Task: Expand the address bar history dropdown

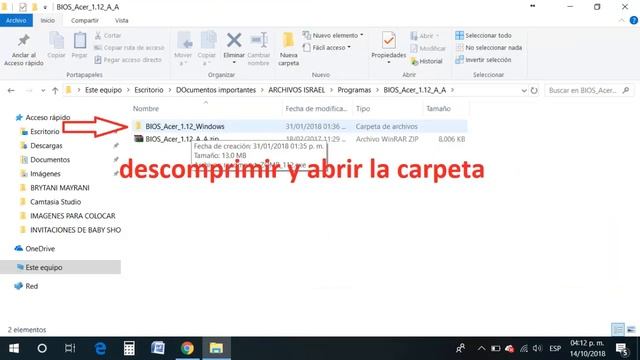Action: point(524,91)
